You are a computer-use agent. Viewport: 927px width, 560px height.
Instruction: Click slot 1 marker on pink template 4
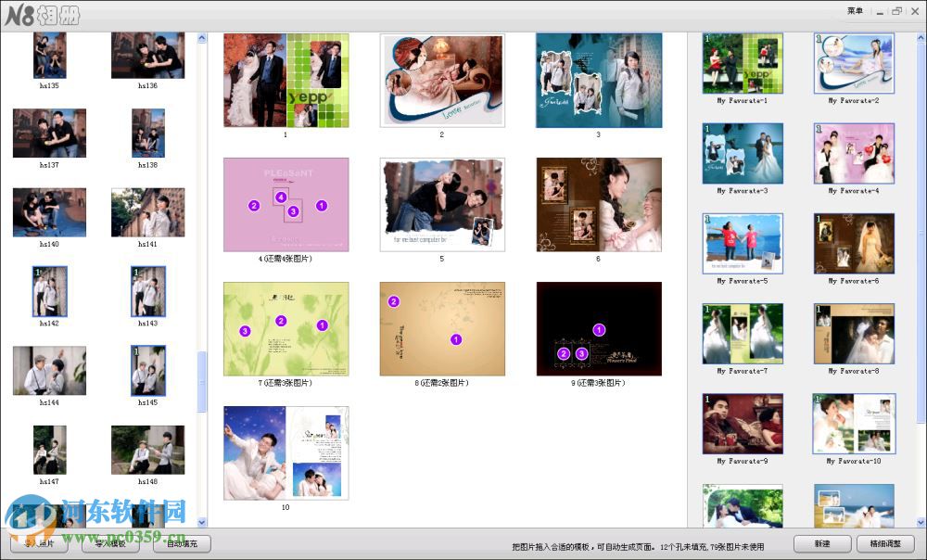tap(320, 204)
